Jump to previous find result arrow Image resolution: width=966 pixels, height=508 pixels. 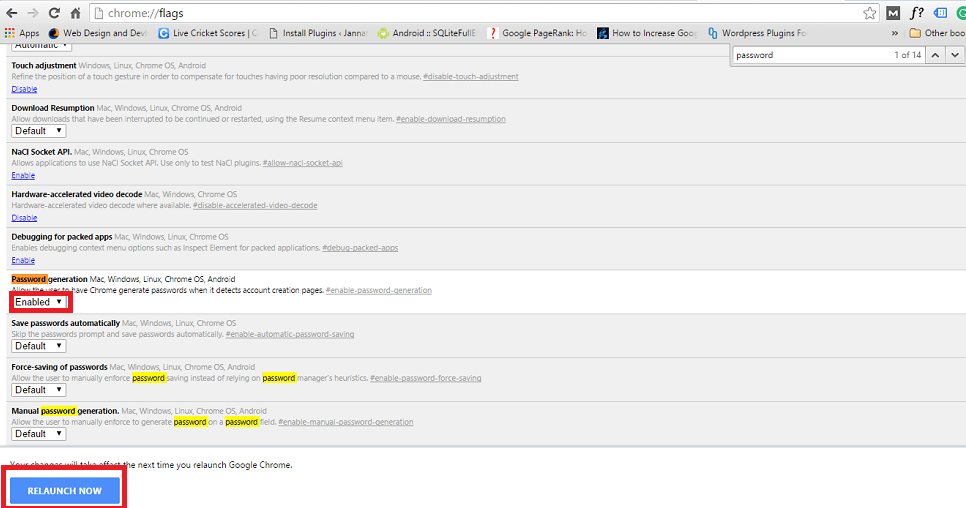935,55
